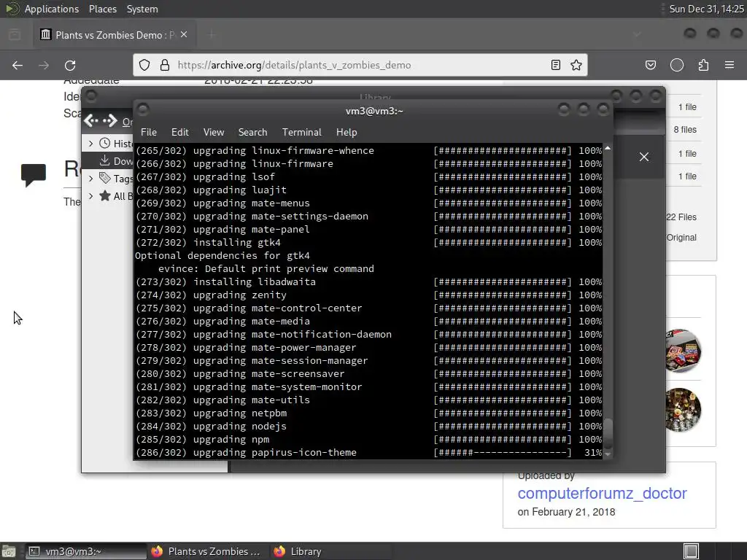This screenshot has width=747, height=560.
Task: Select the History clock icon in Library
Action: pyautogui.click(x=105, y=143)
